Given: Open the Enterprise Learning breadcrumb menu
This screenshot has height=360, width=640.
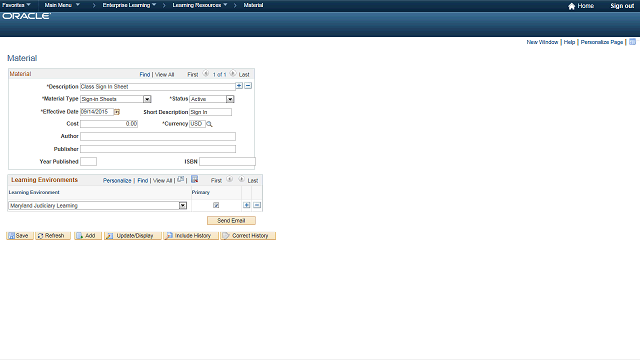Looking at the screenshot, I should click(x=129, y=5).
